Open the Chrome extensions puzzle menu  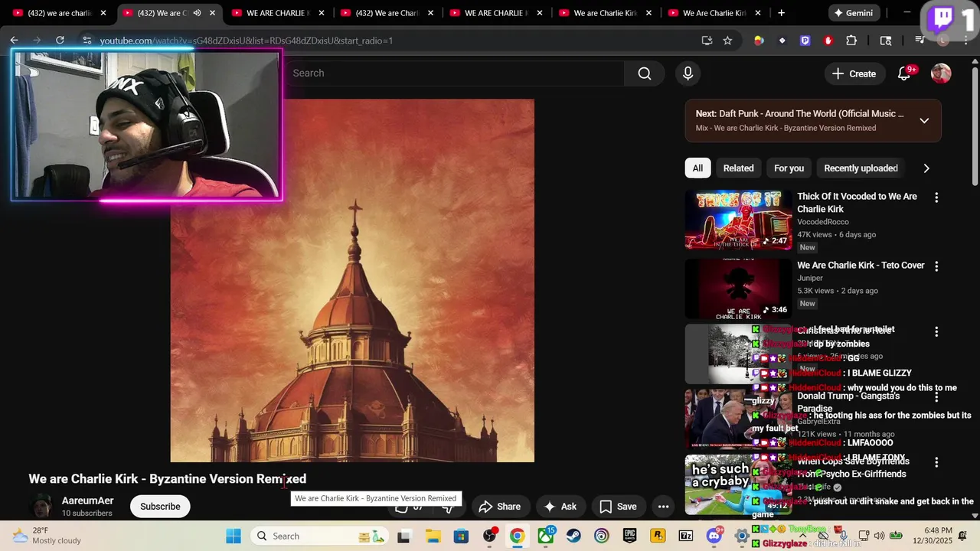pos(851,41)
